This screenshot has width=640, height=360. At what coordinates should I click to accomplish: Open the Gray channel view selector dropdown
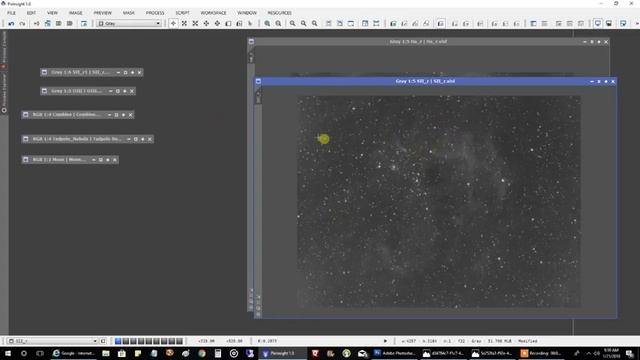(x=129, y=24)
